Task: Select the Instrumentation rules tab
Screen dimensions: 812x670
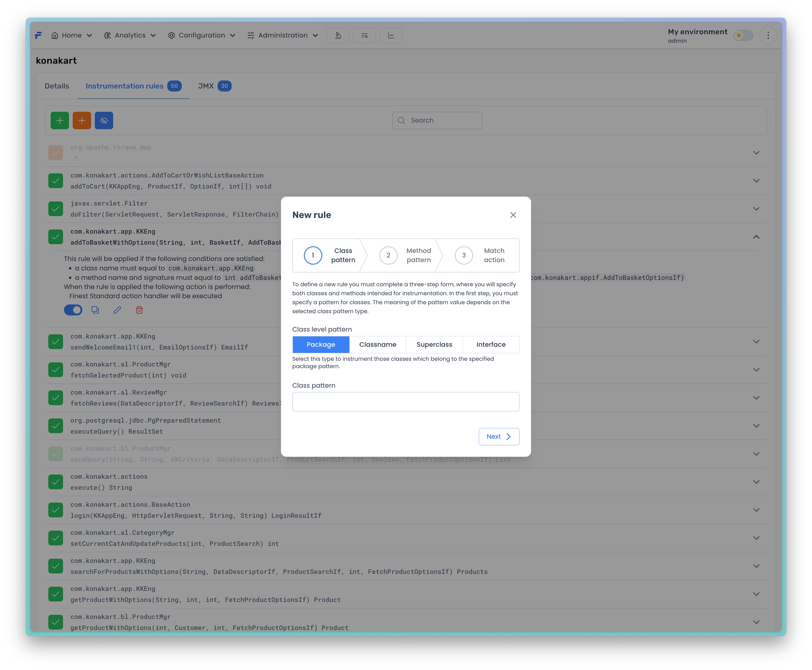Action: click(134, 86)
